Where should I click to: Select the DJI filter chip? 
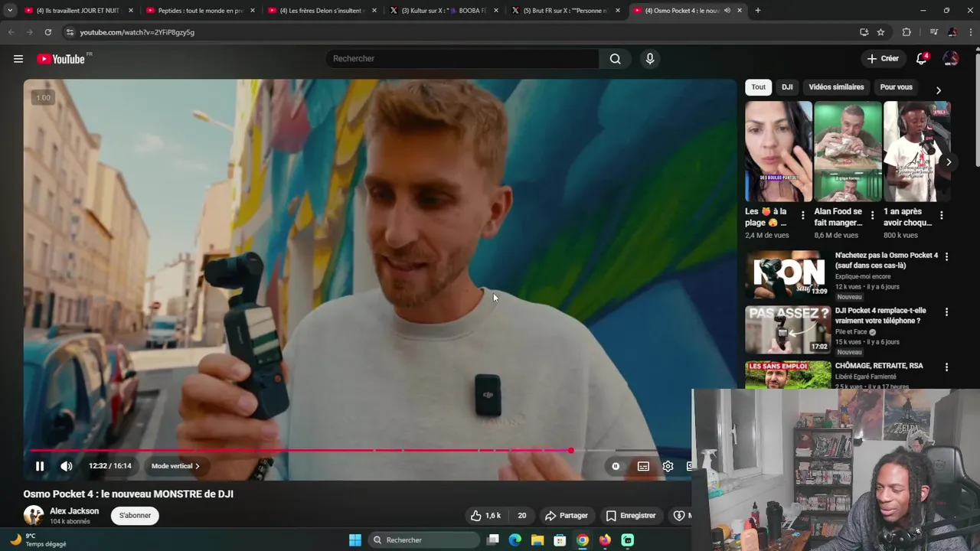coord(787,87)
